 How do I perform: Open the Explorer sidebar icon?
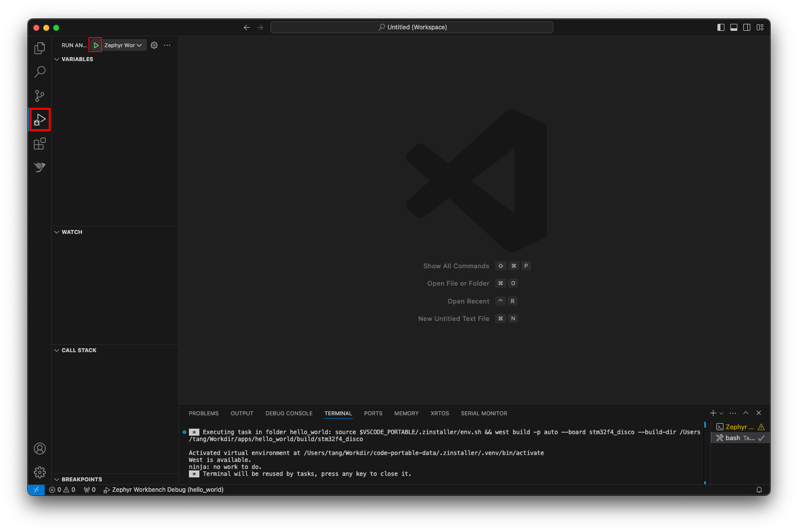pyautogui.click(x=40, y=48)
